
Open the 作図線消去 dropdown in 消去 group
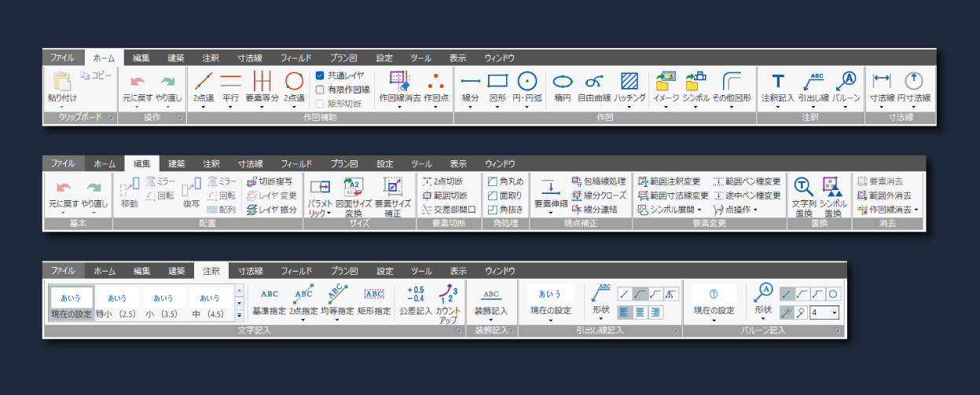(916, 210)
